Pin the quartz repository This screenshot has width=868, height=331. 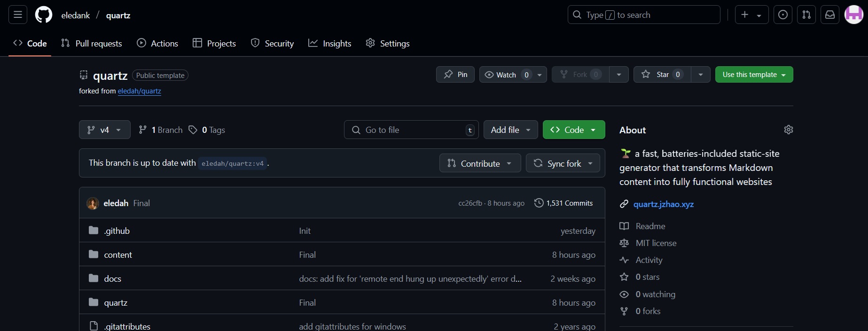pyautogui.click(x=455, y=75)
